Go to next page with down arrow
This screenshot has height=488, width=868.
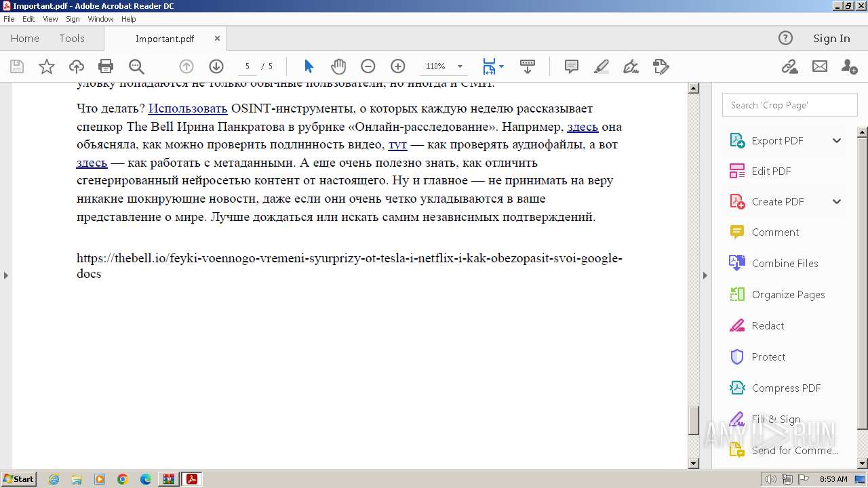click(x=216, y=66)
